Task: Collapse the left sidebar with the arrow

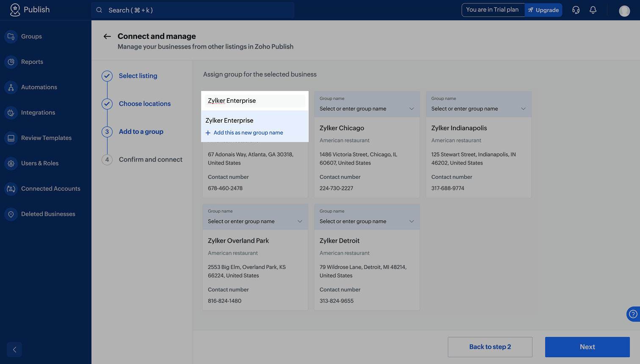Action: pos(14,350)
